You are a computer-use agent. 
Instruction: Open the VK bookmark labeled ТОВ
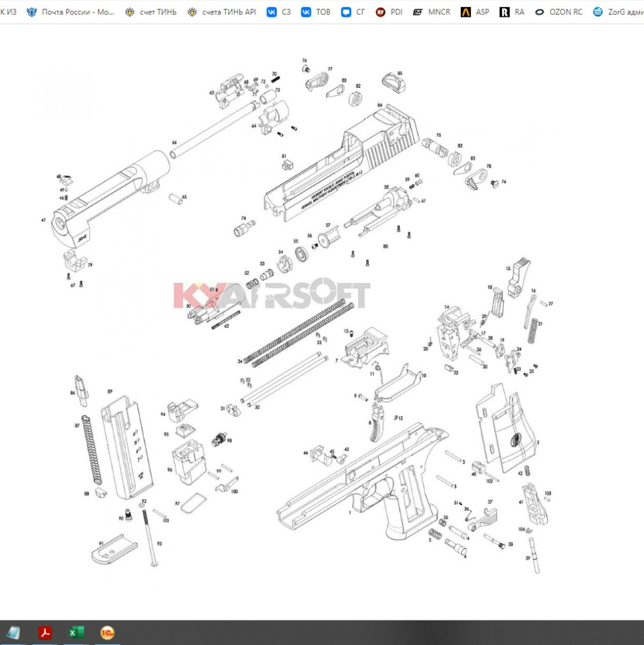click(x=316, y=12)
